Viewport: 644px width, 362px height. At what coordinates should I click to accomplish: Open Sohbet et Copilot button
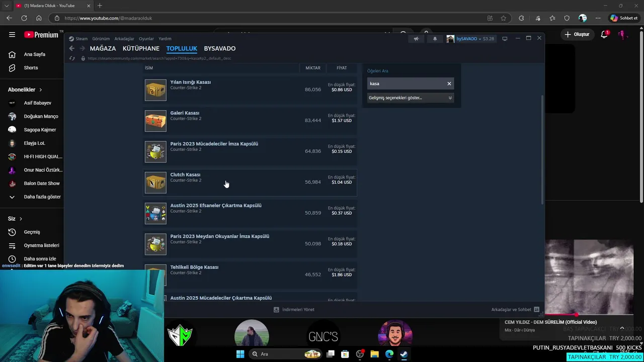tap(624, 18)
